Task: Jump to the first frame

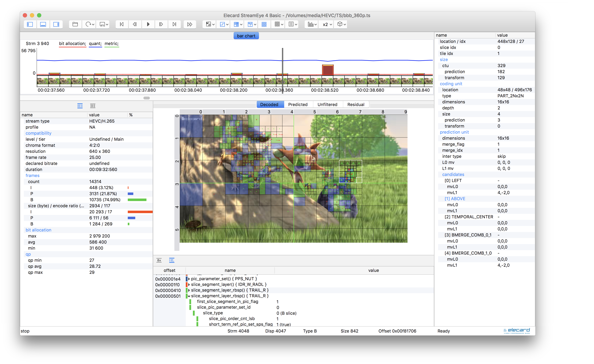Action: 122,24
